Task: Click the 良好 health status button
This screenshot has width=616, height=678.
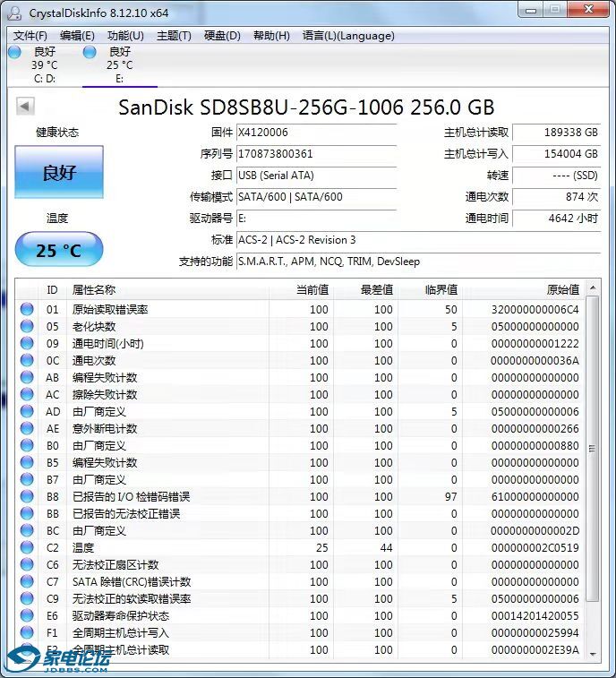Action: 59,172
